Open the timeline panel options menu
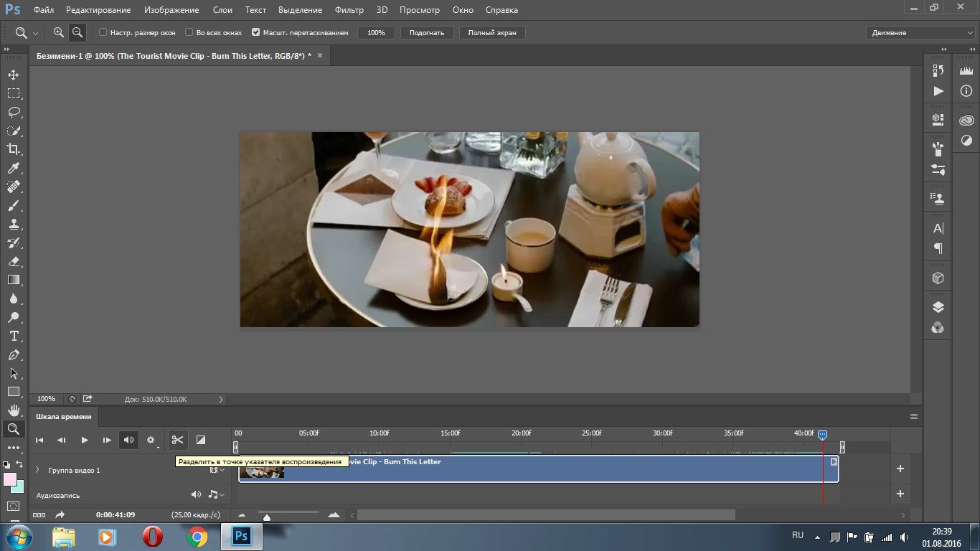The image size is (980, 551). click(913, 416)
